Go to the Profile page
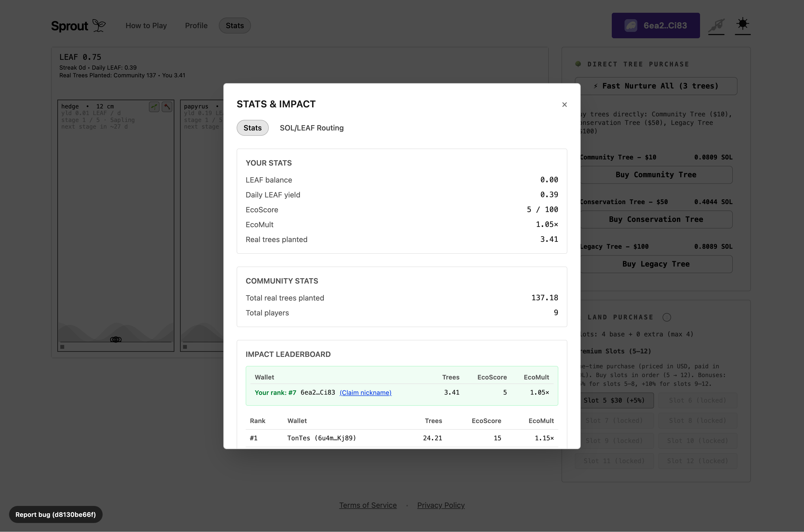This screenshot has height=532, width=804. point(196,26)
